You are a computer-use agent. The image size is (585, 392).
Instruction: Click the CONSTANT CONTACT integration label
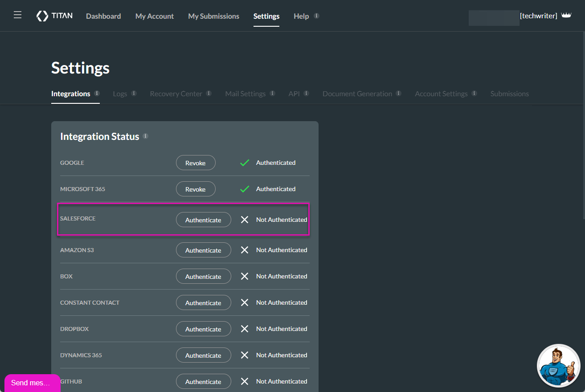[x=90, y=302]
